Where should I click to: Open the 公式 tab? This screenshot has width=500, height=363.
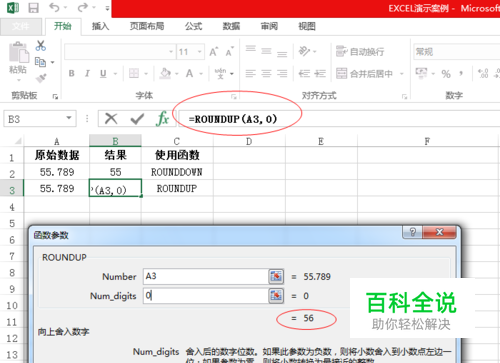click(x=193, y=26)
